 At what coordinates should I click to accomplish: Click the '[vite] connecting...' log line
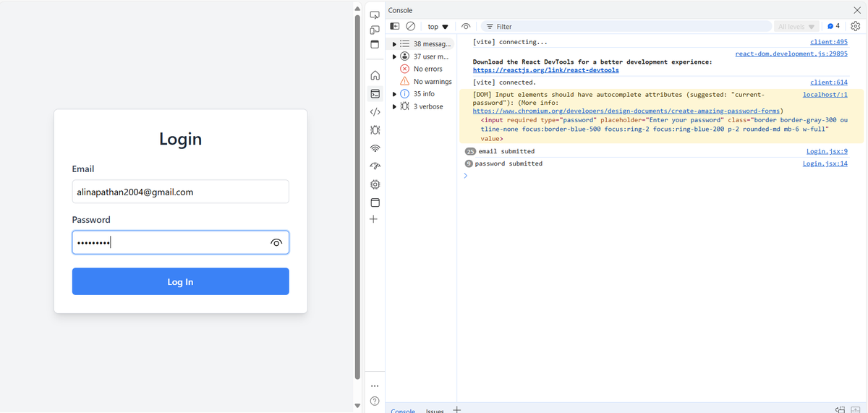tap(510, 42)
